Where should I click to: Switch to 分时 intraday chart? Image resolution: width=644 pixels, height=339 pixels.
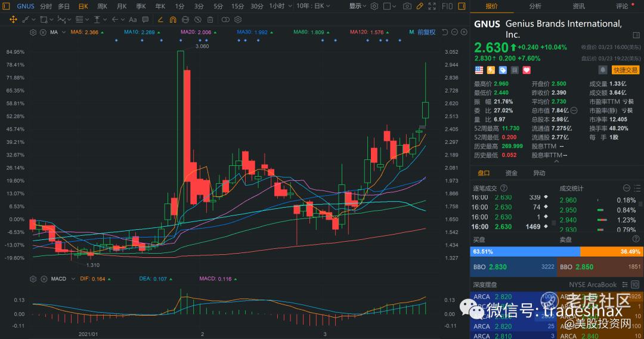click(46, 6)
